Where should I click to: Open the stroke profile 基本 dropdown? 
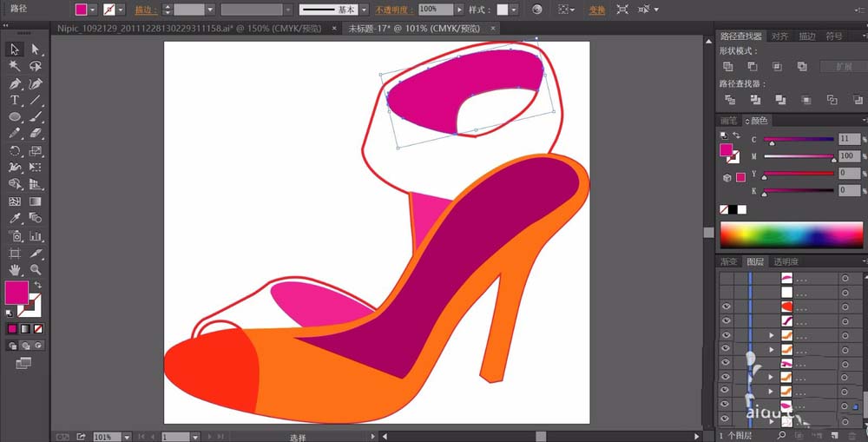pyautogui.click(x=364, y=10)
